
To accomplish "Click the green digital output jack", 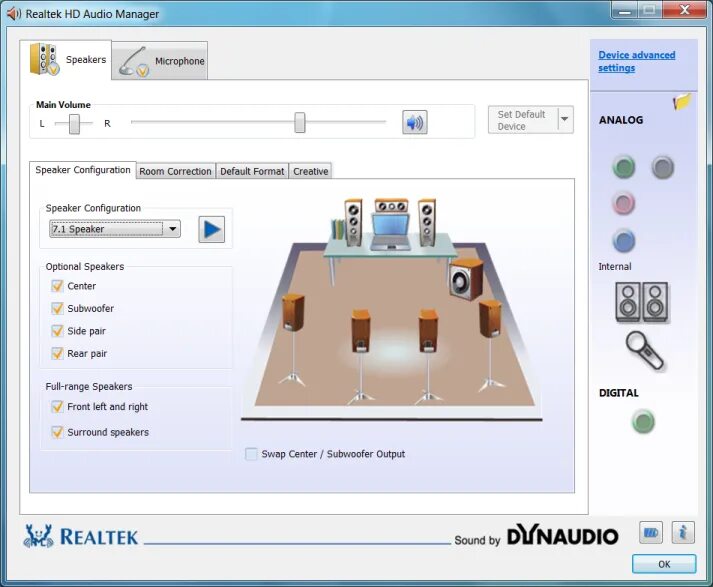I will [643, 421].
